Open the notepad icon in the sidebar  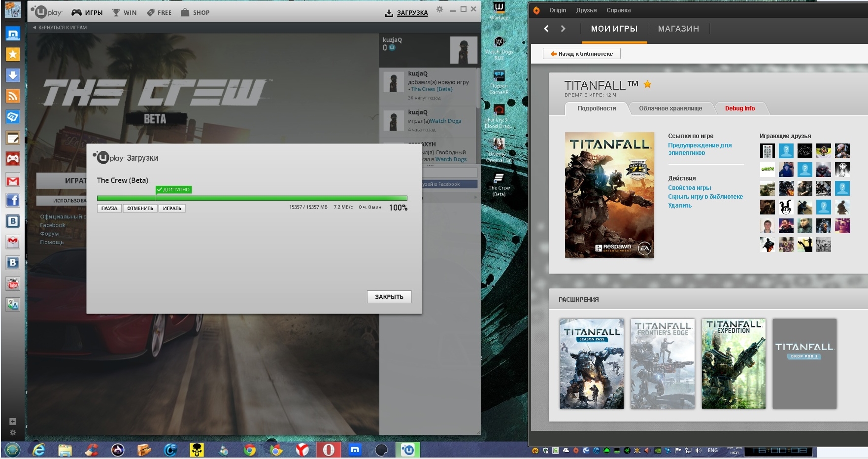pyautogui.click(x=13, y=138)
